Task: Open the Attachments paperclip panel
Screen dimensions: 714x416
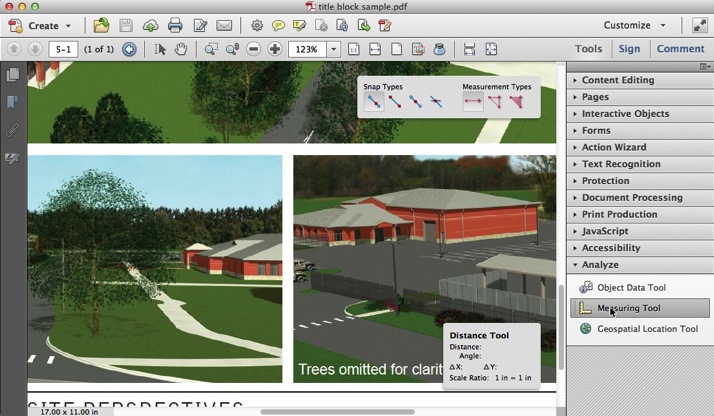Action: point(13,130)
